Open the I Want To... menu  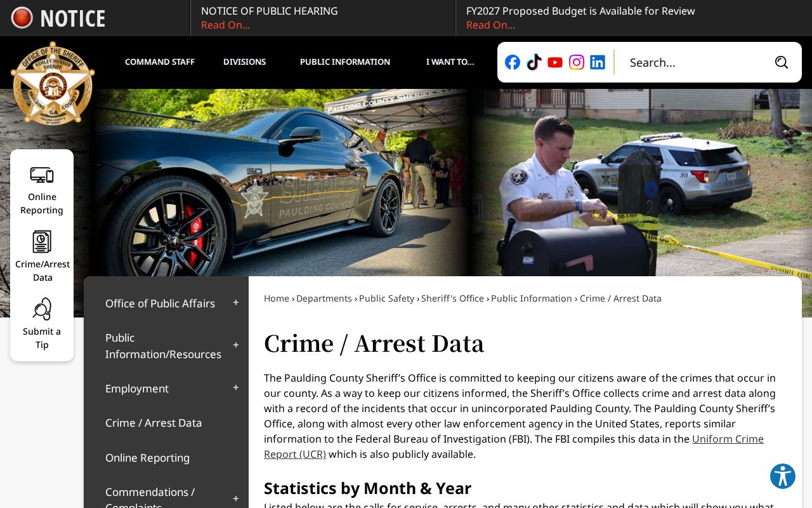coord(450,62)
